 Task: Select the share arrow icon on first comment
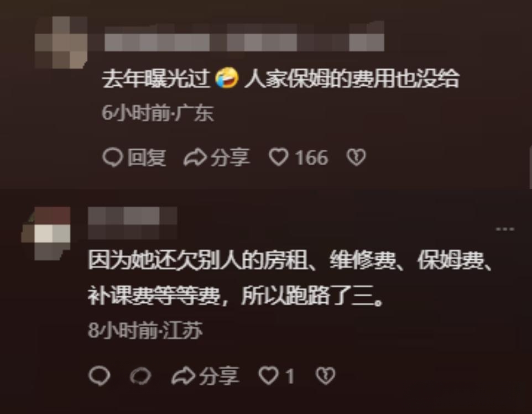(x=195, y=158)
